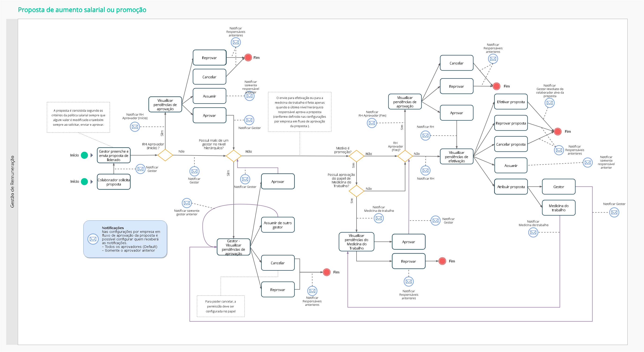Click the Notificar Gestor imediato do colaborador envelope
Viewport: 644px width, 352px height.
(549, 103)
